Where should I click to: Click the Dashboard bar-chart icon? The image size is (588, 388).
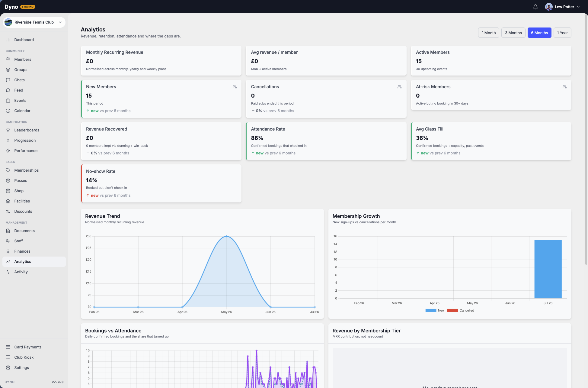click(8, 40)
